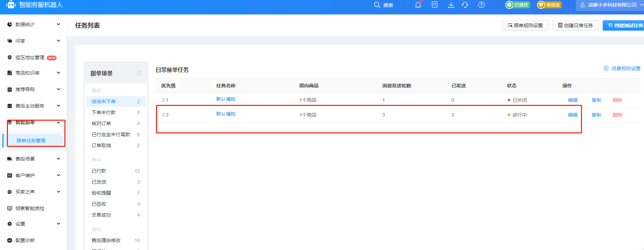Screen dimensions: 644x250
Task: Expand the 买家之声 chevron
Action: pyautogui.click(x=59, y=192)
